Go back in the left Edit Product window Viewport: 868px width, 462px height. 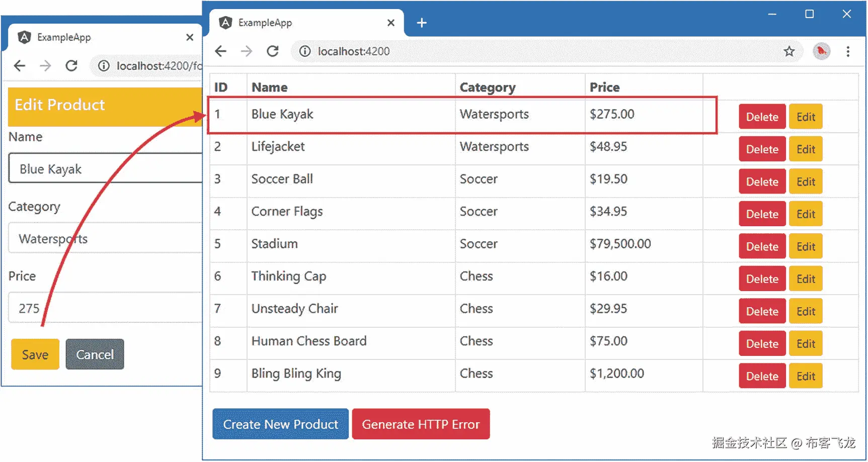point(20,66)
